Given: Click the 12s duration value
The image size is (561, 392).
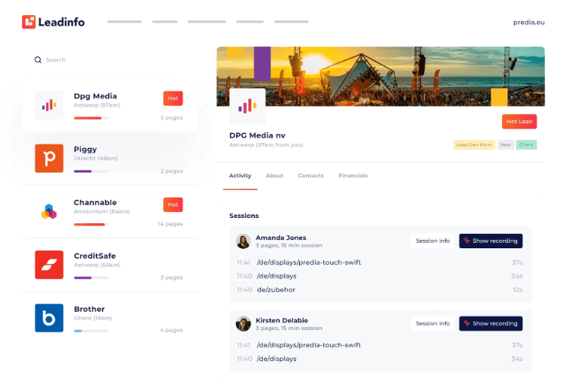Looking at the screenshot, I should click(x=518, y=290).
